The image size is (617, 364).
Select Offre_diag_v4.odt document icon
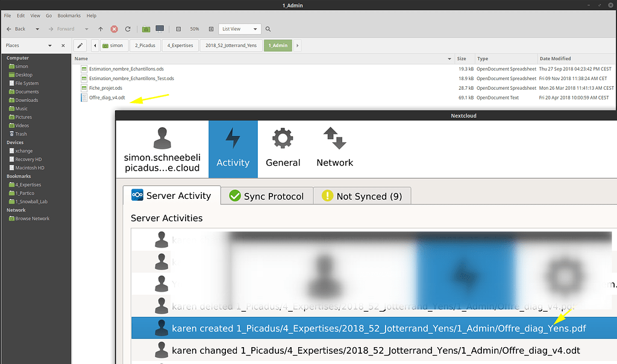coord(84,98)
